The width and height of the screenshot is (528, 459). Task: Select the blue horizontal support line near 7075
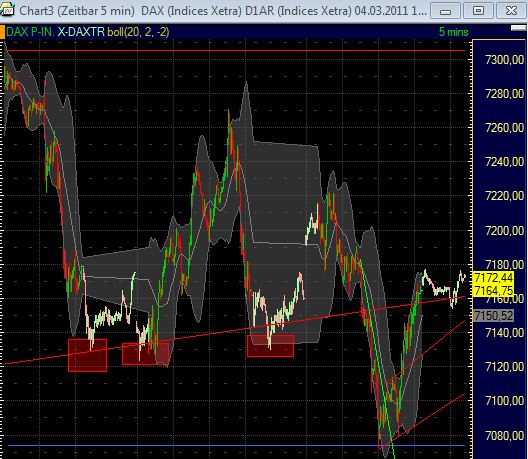tap(236, 446)
